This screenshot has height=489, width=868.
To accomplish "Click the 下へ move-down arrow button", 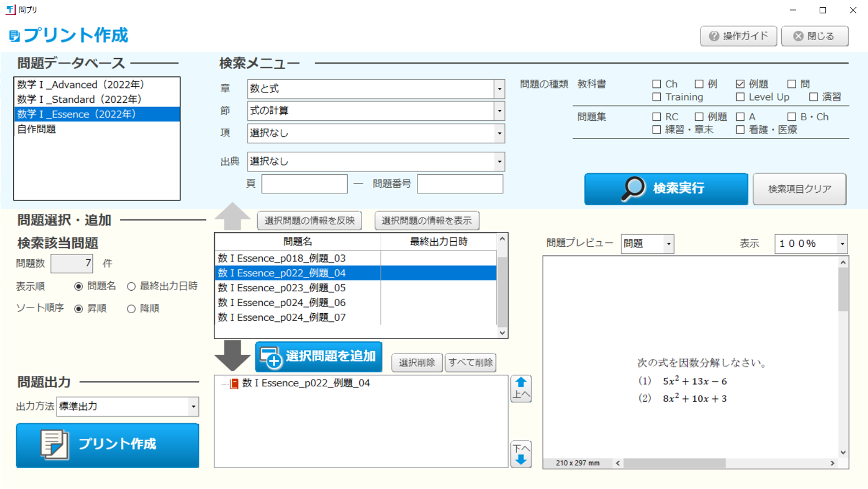I will [521, 454].
